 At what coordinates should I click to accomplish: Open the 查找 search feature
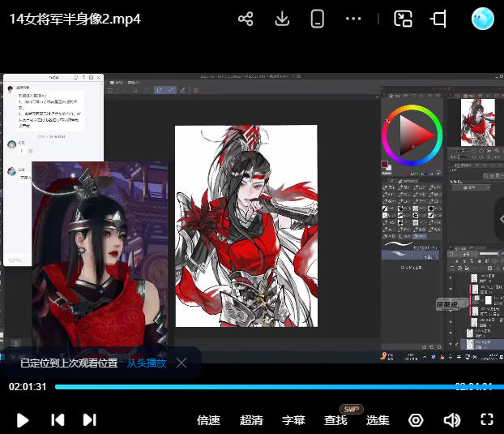335,420
